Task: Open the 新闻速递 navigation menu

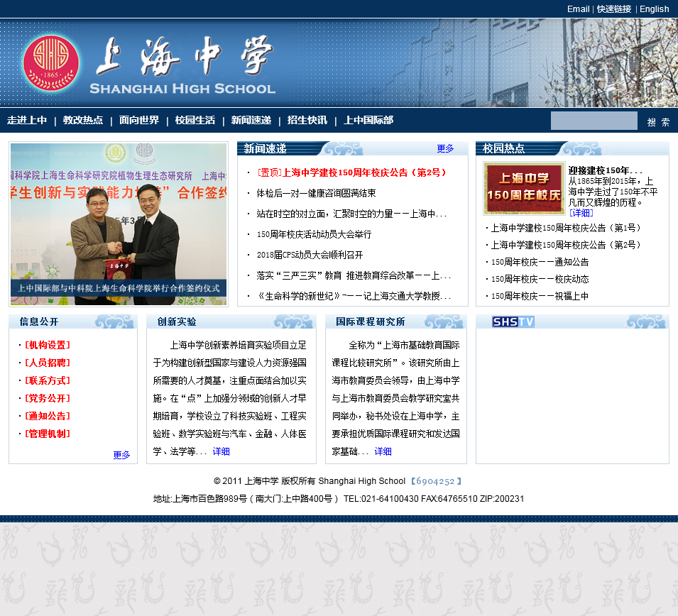Action: (251, 120)
